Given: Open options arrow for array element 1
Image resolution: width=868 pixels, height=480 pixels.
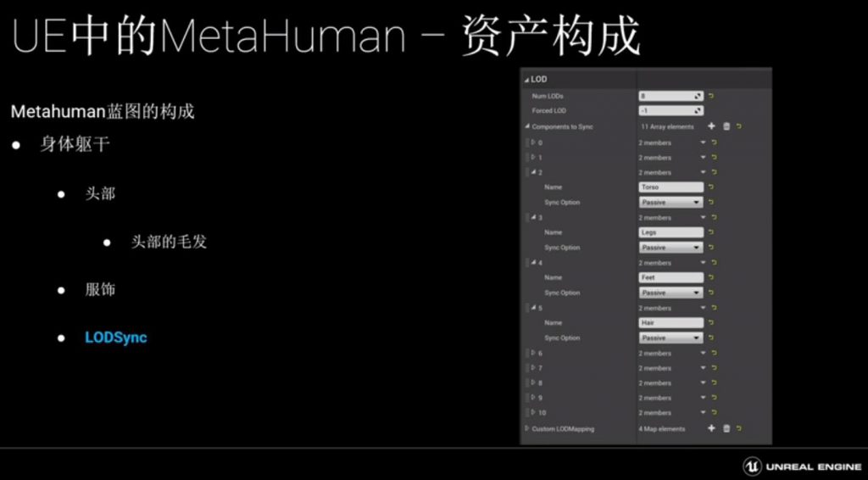Looking at the screenshot, I should pyautogui.click(x=703, y=157).
